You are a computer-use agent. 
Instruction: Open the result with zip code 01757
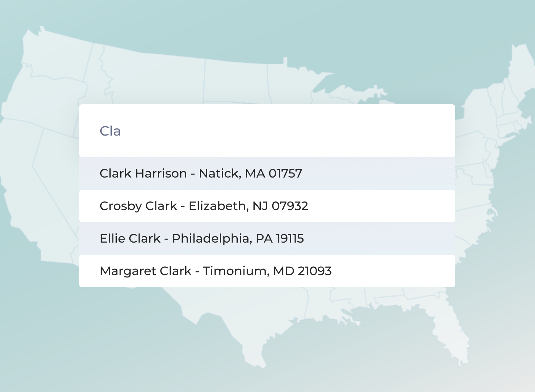[x=267, y=173]
